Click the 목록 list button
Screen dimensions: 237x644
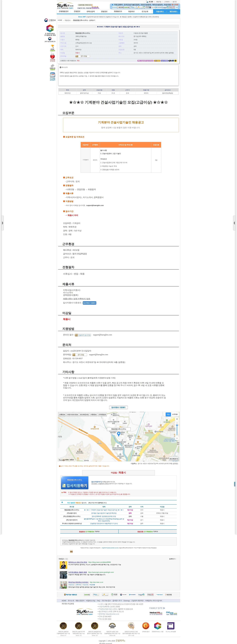click(x=71, y=551)
